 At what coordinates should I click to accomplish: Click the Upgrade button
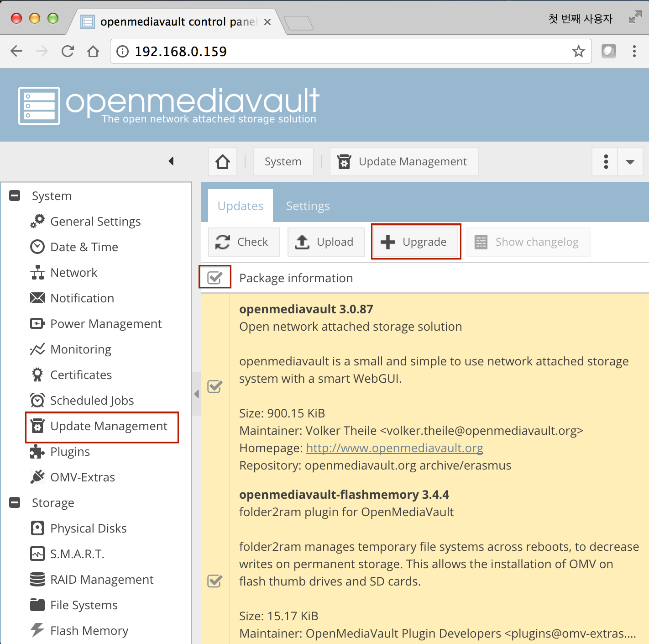tap(416, 242)
